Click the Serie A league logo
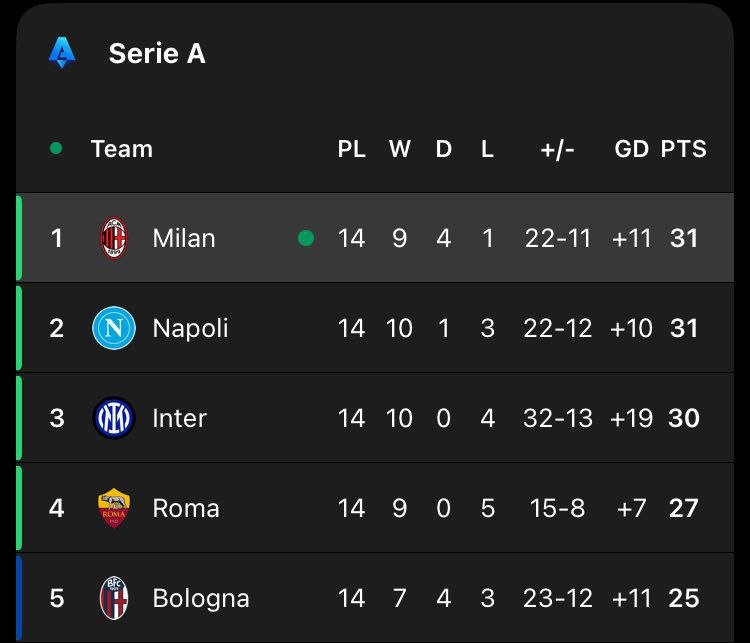The width and height of the screenshot is (750, 643). [x=62, y=52]
